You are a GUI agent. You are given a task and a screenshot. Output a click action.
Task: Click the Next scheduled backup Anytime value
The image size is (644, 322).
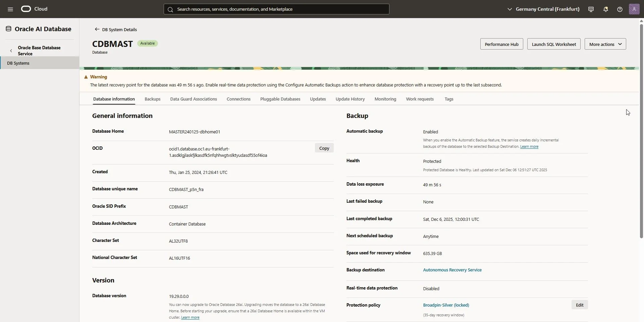pos(431,236)
